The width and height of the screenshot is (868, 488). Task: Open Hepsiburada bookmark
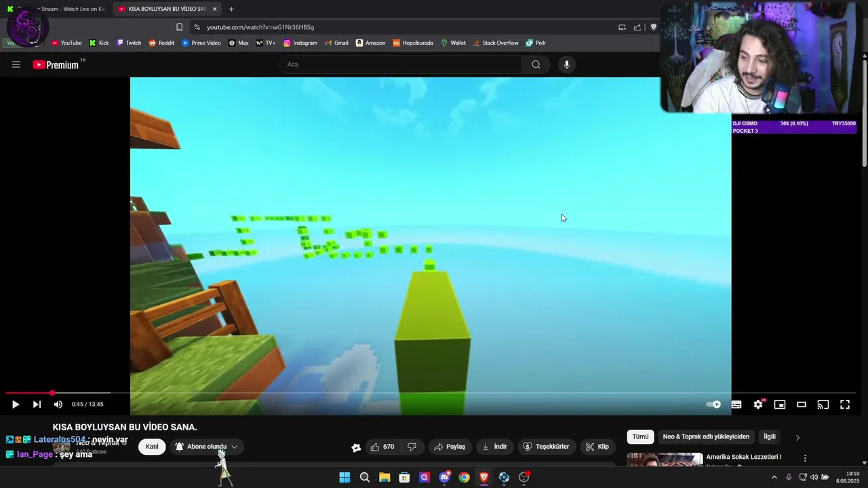(x=413, y=43)
